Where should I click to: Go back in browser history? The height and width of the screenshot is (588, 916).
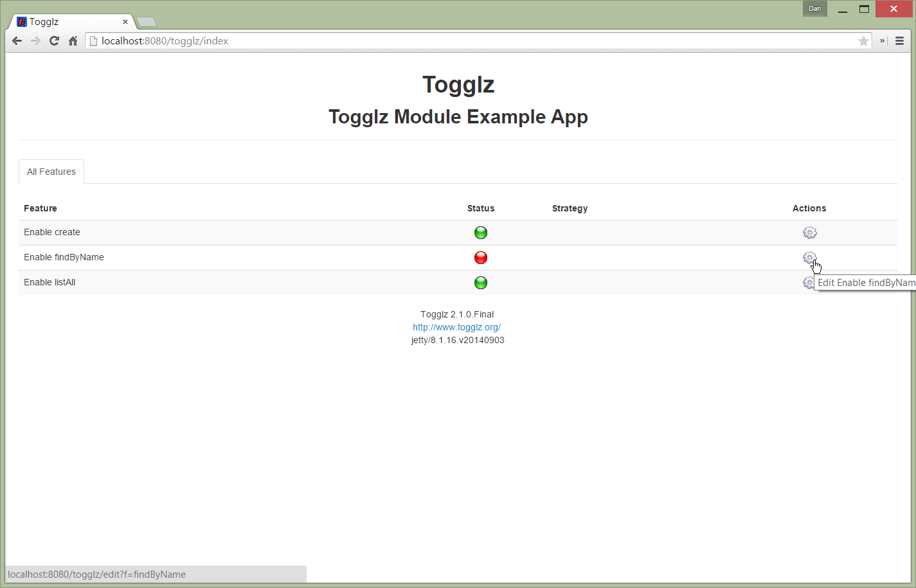[x=17, y=41]
